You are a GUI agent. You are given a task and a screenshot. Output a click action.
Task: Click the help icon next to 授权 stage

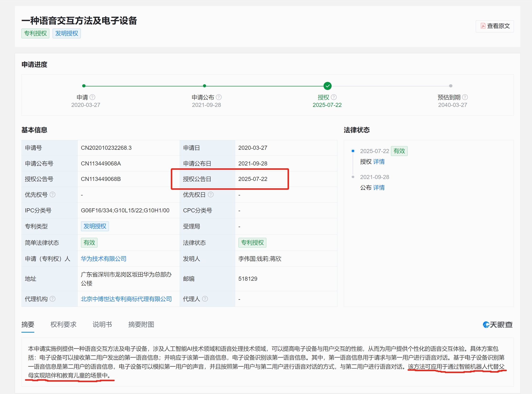tap(334, 97)
